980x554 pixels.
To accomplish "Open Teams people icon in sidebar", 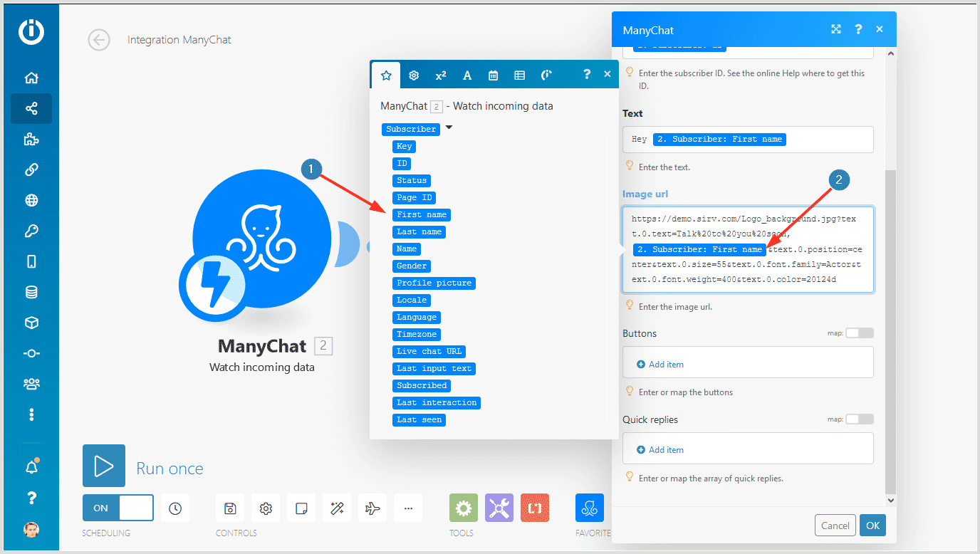I will point(31,384).
